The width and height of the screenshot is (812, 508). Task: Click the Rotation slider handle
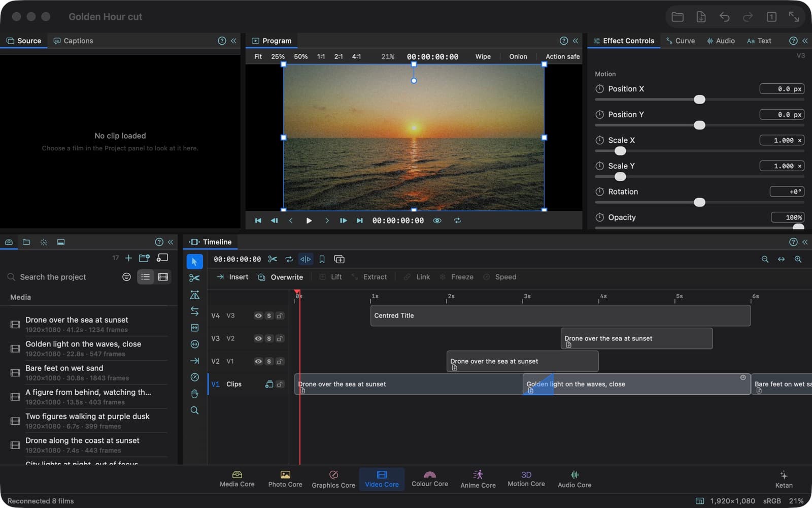pyautogui.click(x=699, y=202)
